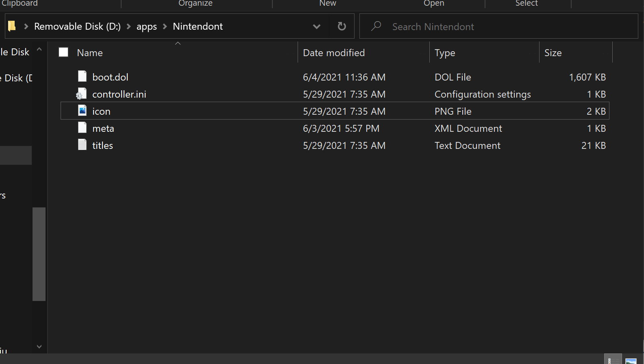Click date 6/3/2021 5:57 PM
The width and height of the screenshot is (644, 364).
click(x=341, y=128)
